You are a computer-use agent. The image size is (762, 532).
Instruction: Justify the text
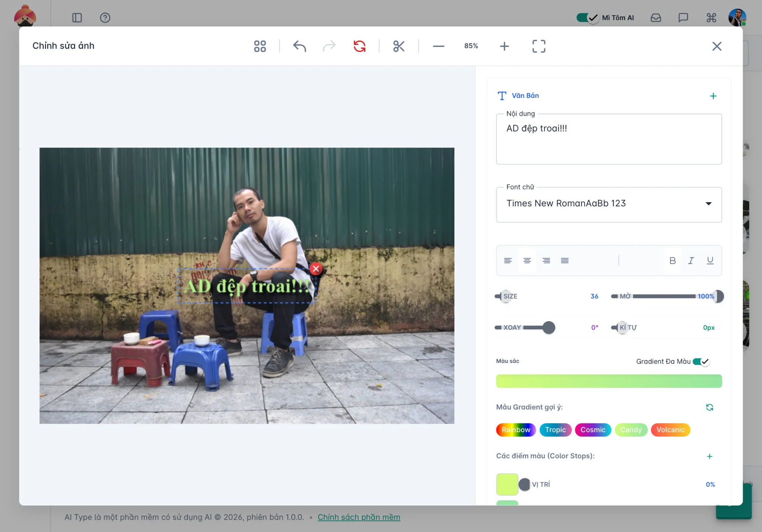[565, 261]
